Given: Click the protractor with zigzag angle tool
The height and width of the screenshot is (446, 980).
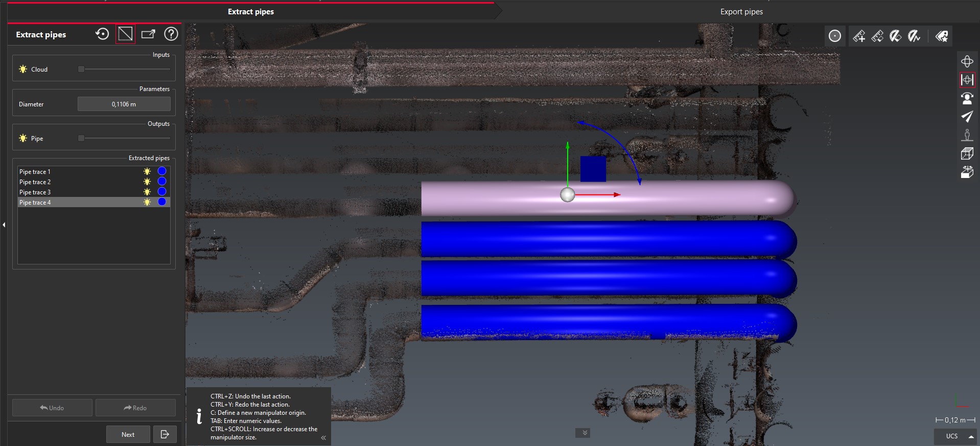Looking at the screenshot, I should click(914, 36).
